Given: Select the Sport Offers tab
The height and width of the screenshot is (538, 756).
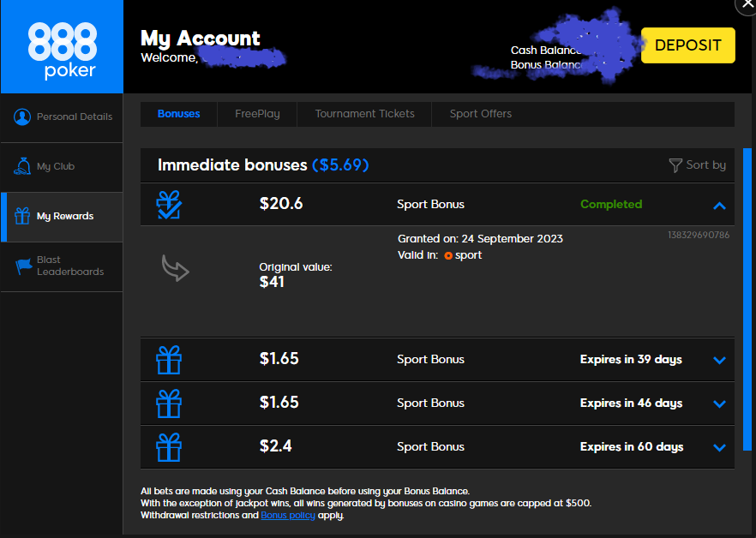Looking at the screenshot, I should tap(480, 114).
